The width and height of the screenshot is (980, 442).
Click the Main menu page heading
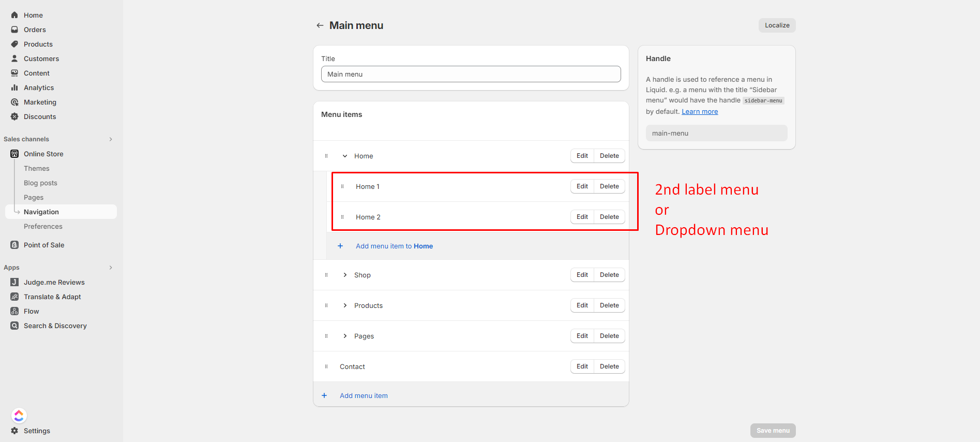[x=356, y=25]
